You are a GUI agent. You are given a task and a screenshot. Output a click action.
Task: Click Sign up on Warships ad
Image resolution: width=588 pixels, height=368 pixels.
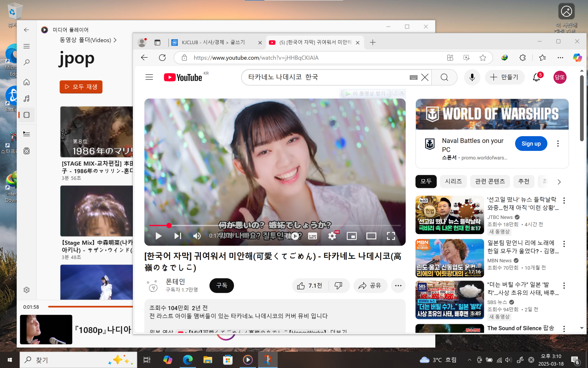(531, 144)
